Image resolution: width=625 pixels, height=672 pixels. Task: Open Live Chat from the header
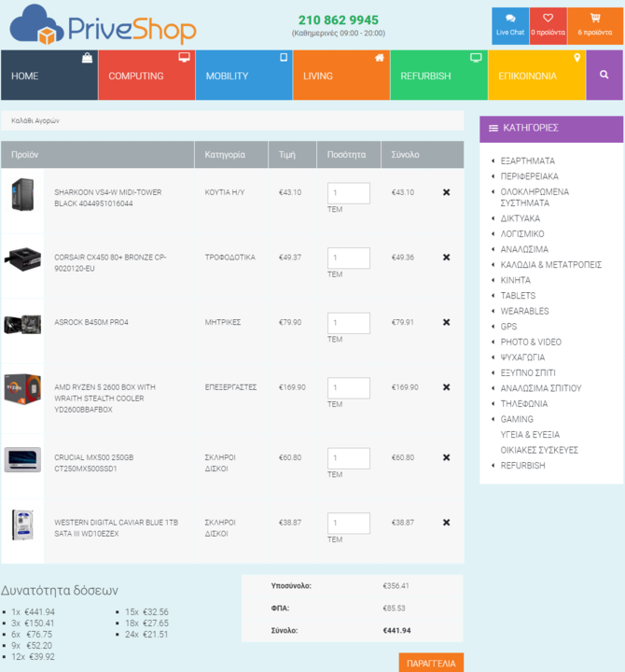pyautogui.click(x=510, y=26)
